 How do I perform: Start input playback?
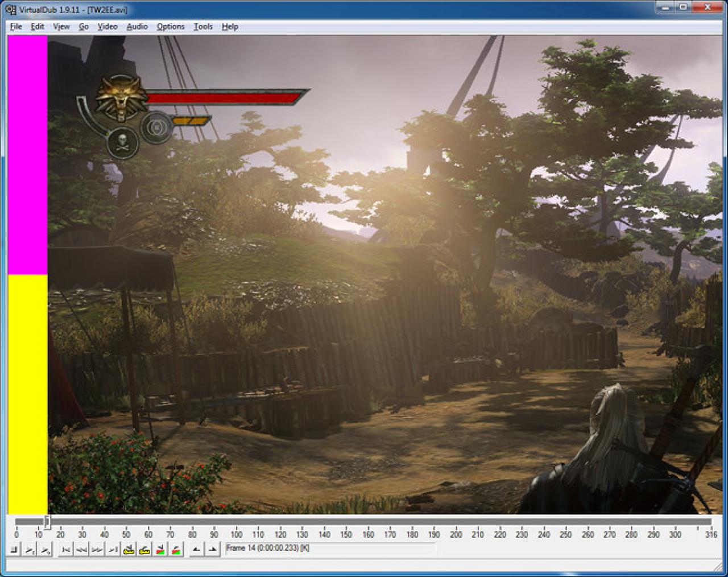[30, 550]
